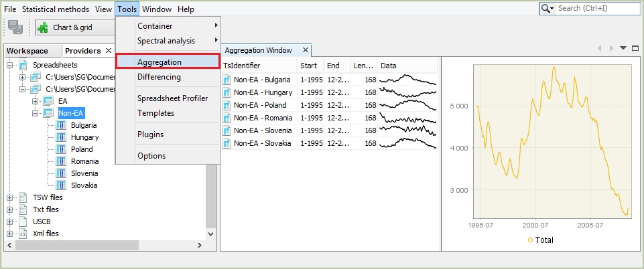Screen dimensions: 644x269
Task: Expand the EA tree node
Action: [x=36, y=101]
